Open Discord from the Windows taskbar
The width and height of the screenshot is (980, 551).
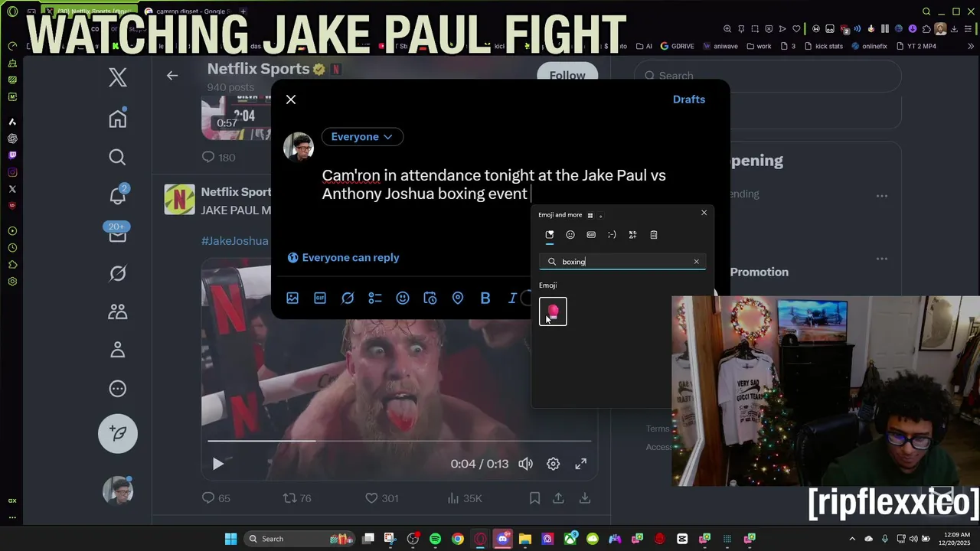503,539
